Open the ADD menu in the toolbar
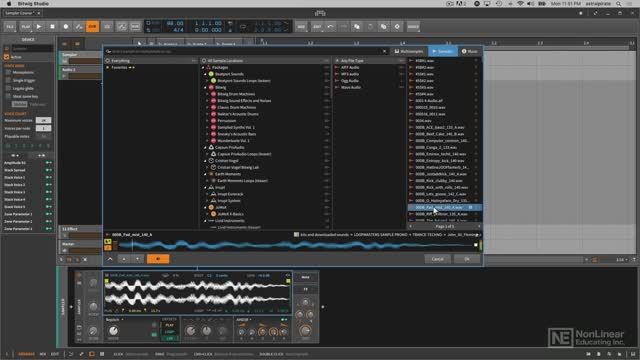Image resolution: width=640 pixels, height=360 pixels. point(301,27)
